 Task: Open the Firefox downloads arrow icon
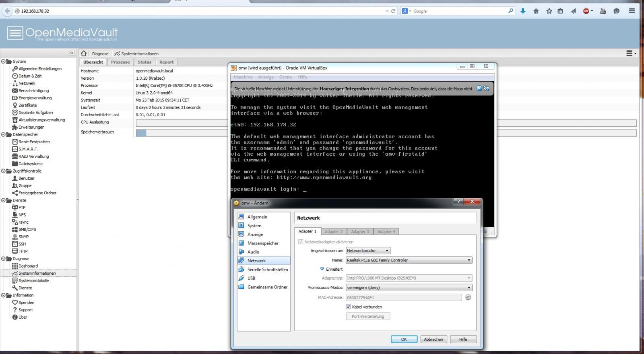pos(523,11)
